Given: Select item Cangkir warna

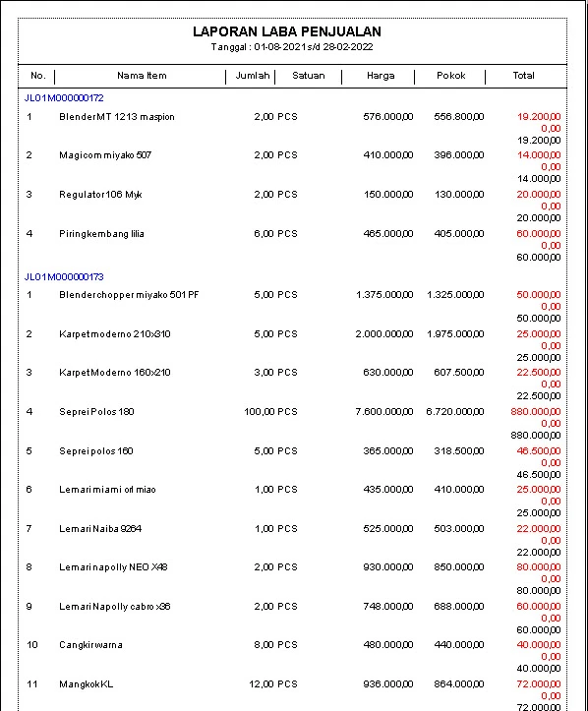Looking at the screenshot, I should (x=90, y=645).
